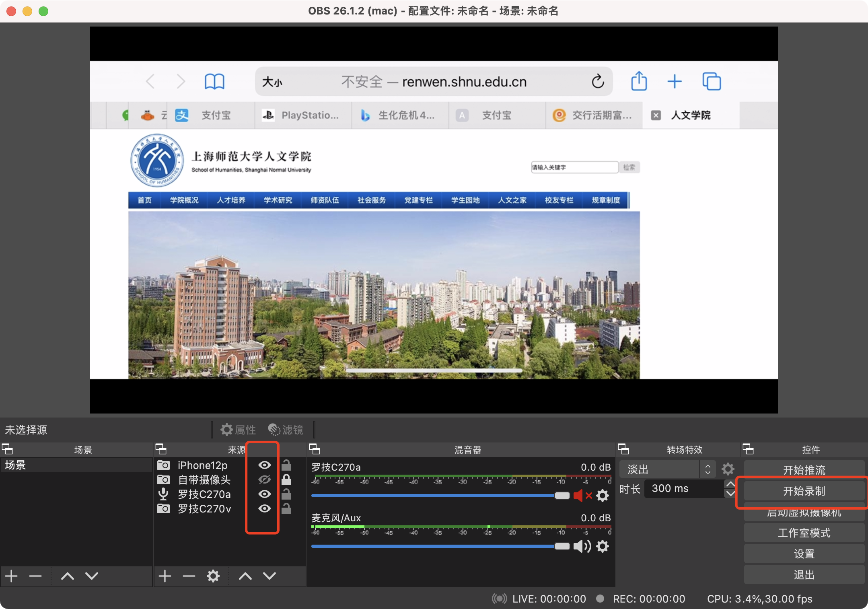Image resolution: width=868 pixels, height=609 pixels.
Task: Increase transition duration with up stepper
Action: click(730, 484)
